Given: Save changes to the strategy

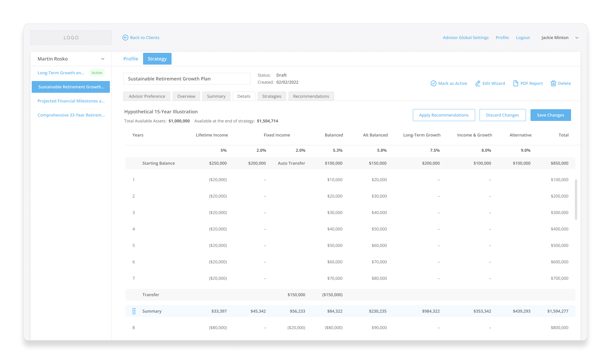Looking at the screenshot, I should [x=551, y=115].
